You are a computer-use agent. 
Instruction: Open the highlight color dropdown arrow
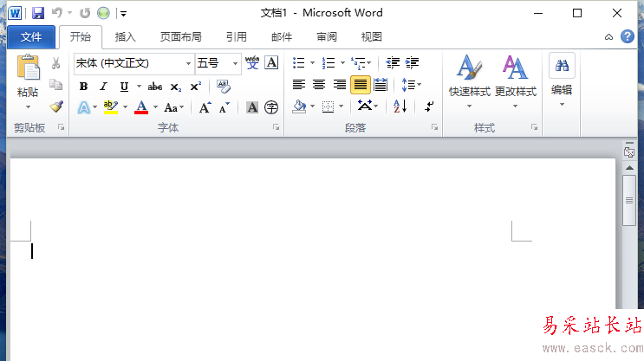(126, 107)
